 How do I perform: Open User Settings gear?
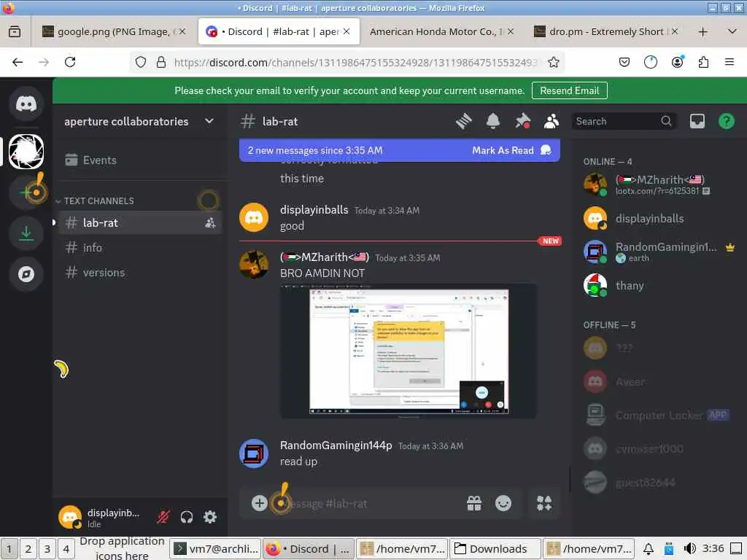coord(210,517)
